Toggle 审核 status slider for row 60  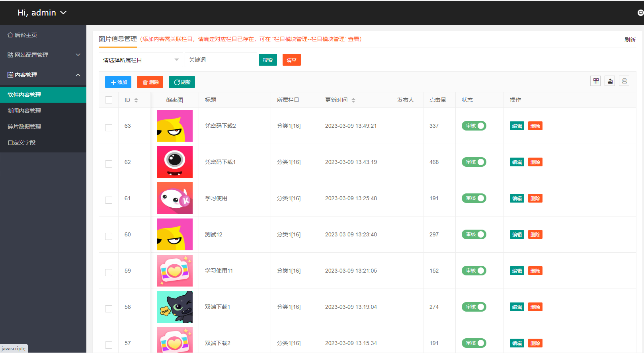pyautogui.click(x=474, y=234)
